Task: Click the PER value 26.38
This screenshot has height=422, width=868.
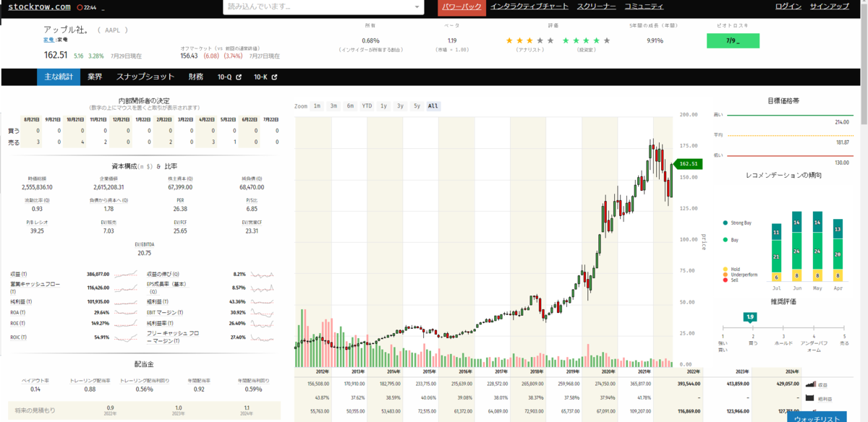Action: (180, 209)
